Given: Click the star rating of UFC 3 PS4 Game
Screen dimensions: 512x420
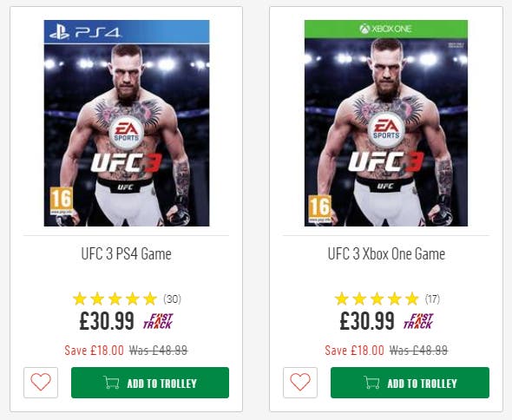Looking at the screenshot, I should (x=115, y=299).
